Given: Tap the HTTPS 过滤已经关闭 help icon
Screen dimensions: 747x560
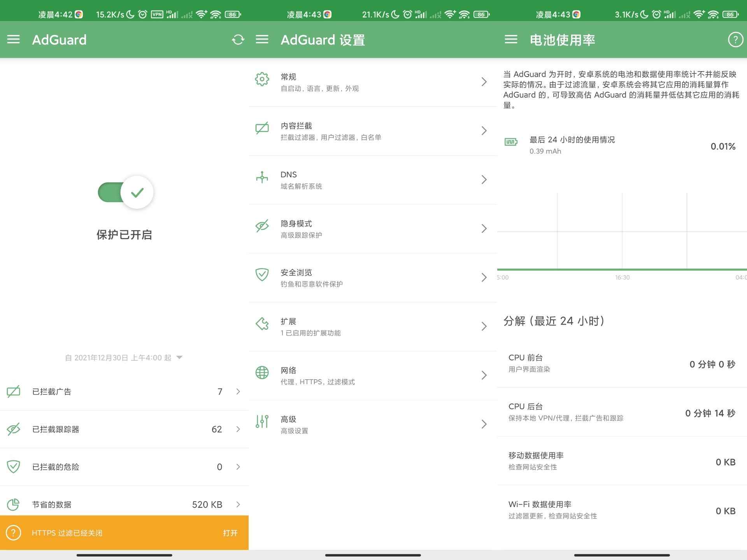Looking at the screenshot, I should click(x=14, y=533).
